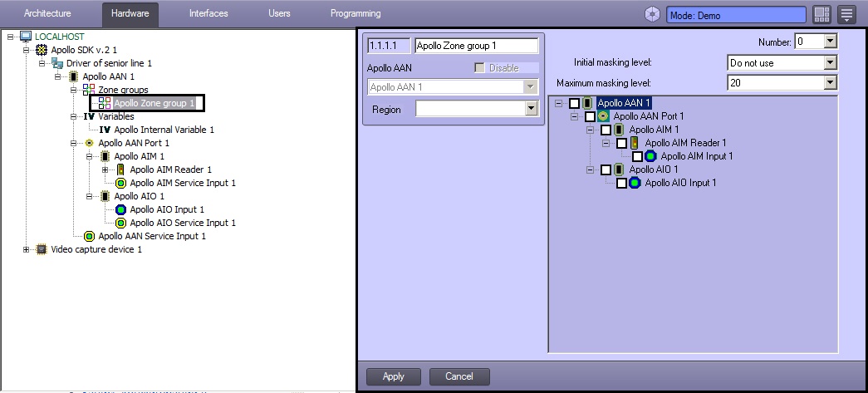The height and width of the screenshot is (393, 868).
Task: Check the Apollo AAN Port 1 checkbox
Action: pos(590,116)
